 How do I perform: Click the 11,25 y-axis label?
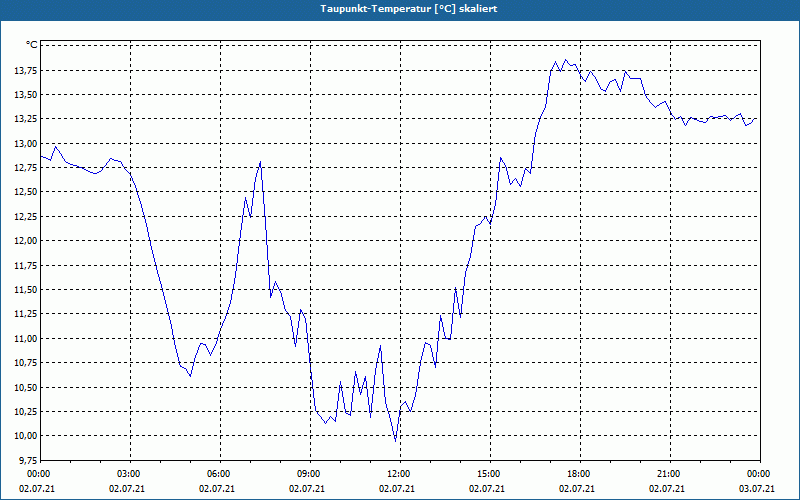point(25,314)
